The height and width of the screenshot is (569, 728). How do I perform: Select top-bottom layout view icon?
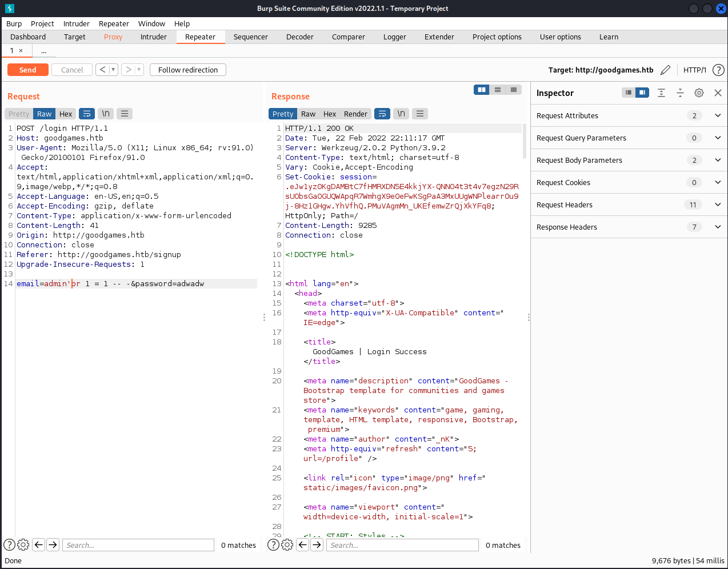[498, 90]
